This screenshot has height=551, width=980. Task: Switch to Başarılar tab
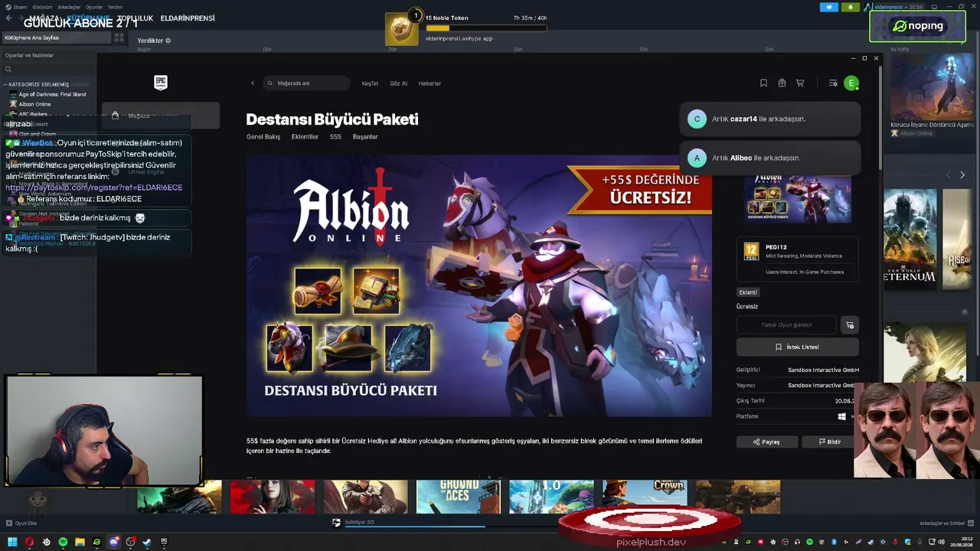click(x=365, y=137)
